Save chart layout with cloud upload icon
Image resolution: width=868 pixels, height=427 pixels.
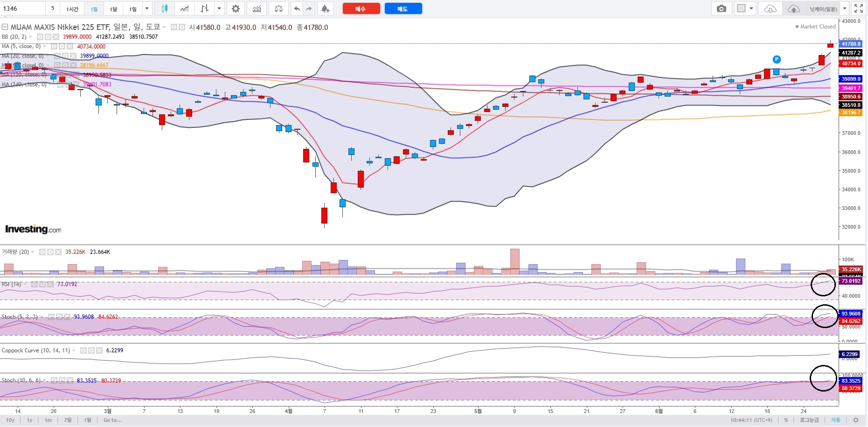(x=793, y=8)
